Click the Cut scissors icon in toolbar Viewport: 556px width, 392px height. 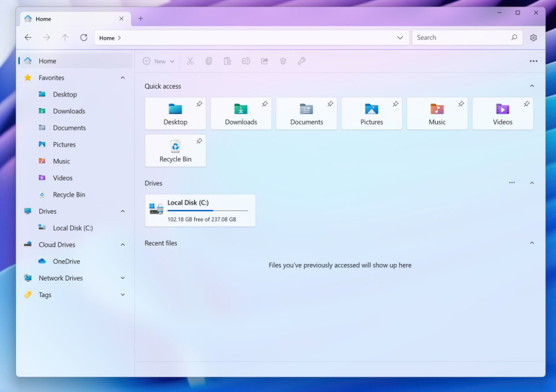[x=190, y=61]
